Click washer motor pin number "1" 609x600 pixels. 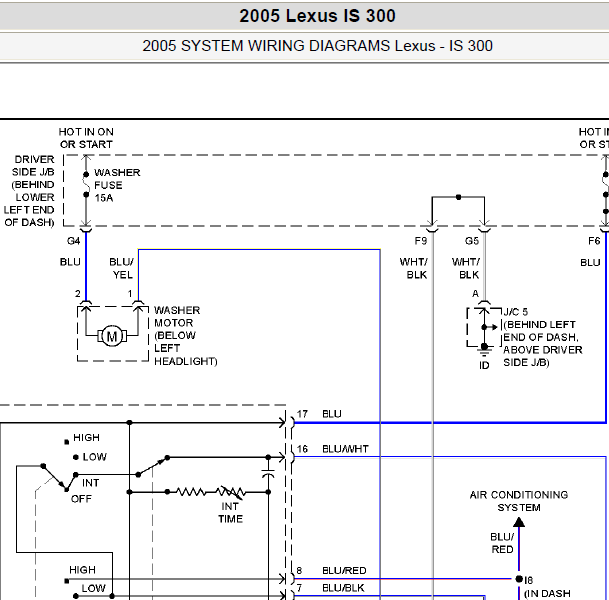click(x=130, y=294)
